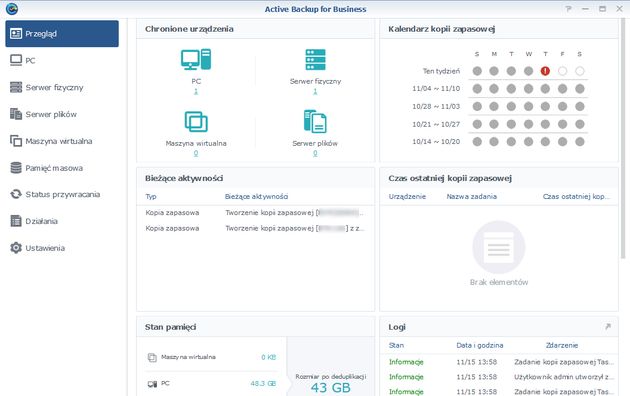Click the Serwer fizyczny server icon in Chronione urządzenia
This screenshot has height=396, width=630.
coord(315,59)
